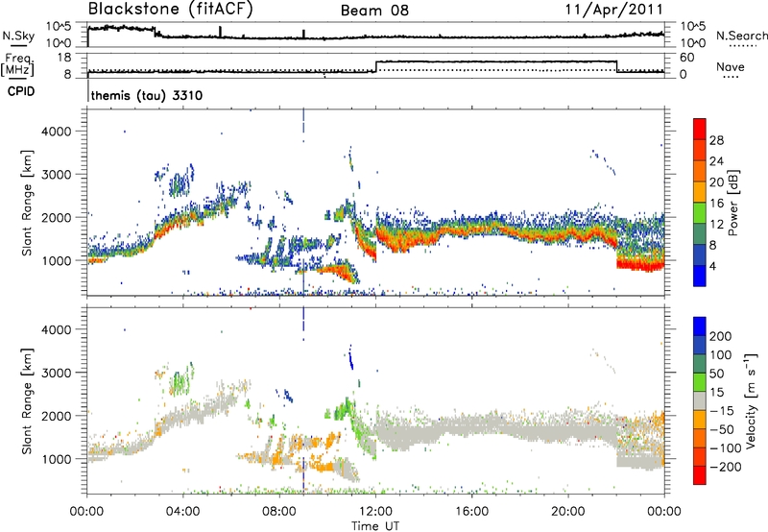The image size is (768, 532).
Task: Click the '28' power colorbar tick value
Action: (716, 140)
